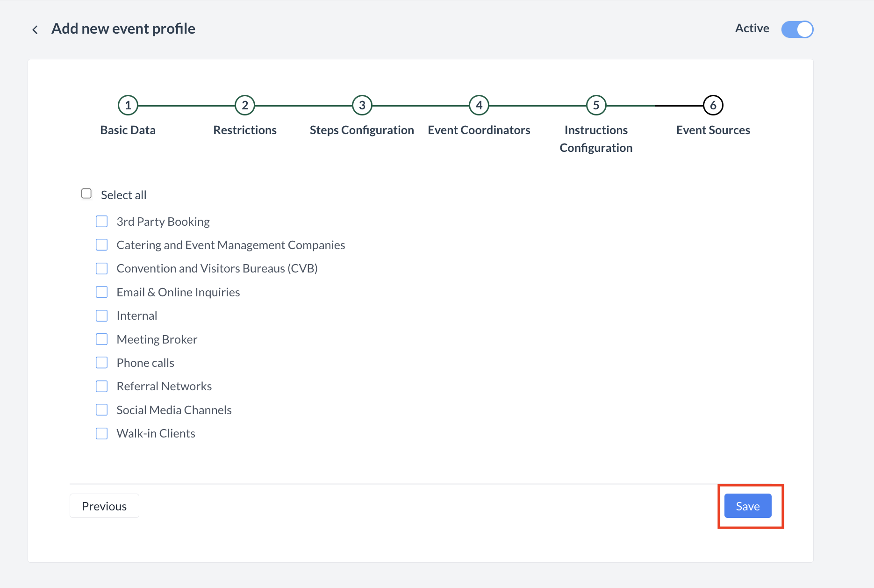874x588 pixels.
Task: Check Convention and Visitors Bureaus (CVB)
Action: [101, 268]
